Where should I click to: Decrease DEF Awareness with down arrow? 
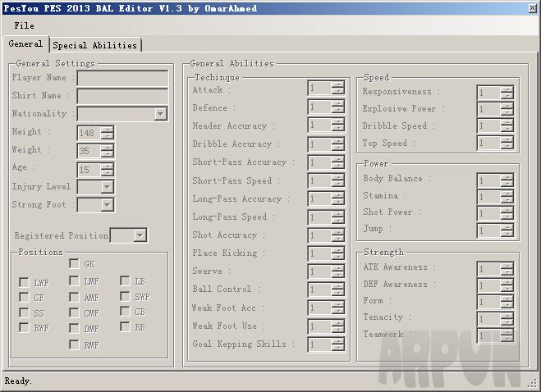507,289
